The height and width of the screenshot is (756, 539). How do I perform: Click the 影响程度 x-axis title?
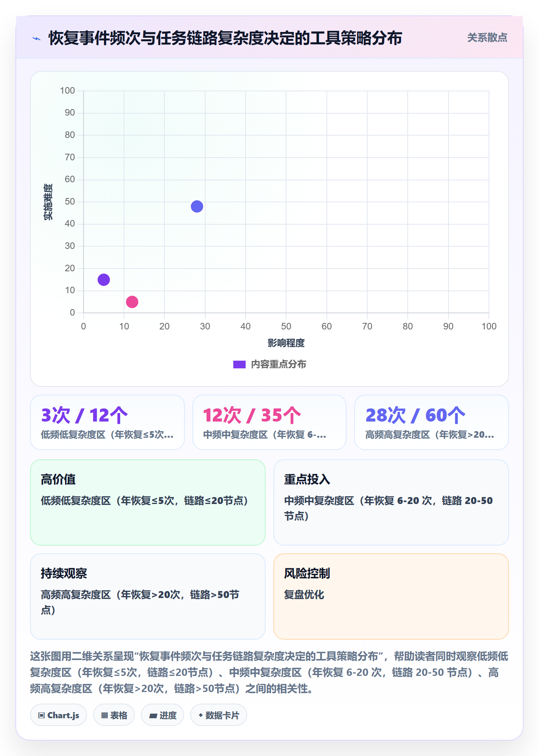click(286, 343)
